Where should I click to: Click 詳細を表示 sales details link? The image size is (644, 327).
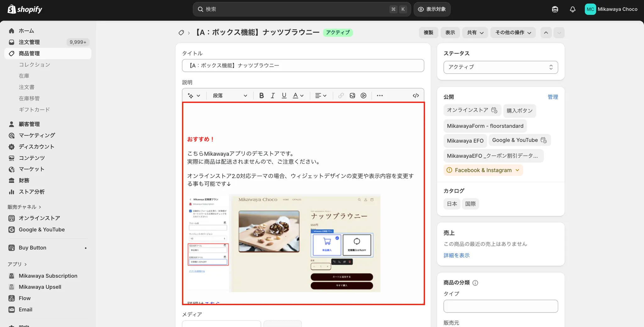click(x=457, y=255)
